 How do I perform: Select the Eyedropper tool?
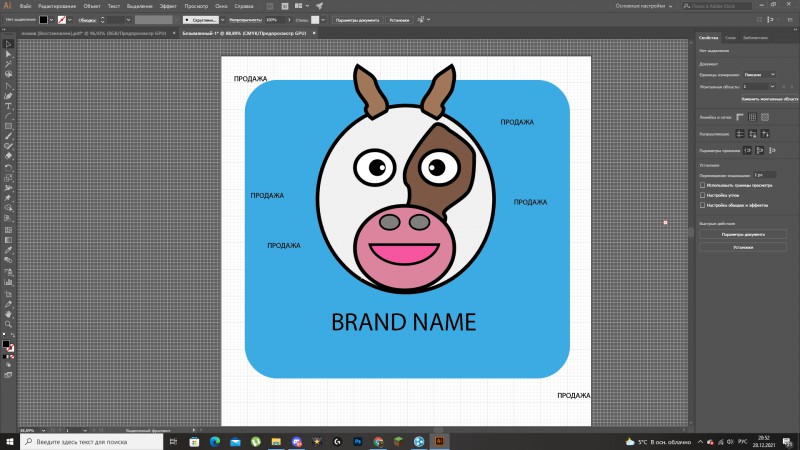pyautogui.click(x=8, y=250)
